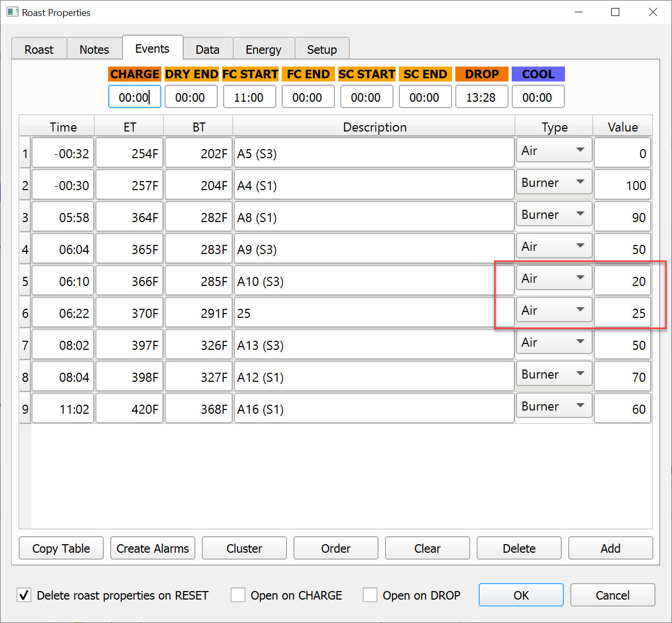Expand the Burner dropdown on row 2
The height and width of the screenshot is (623, 672).
coord(554,182)
